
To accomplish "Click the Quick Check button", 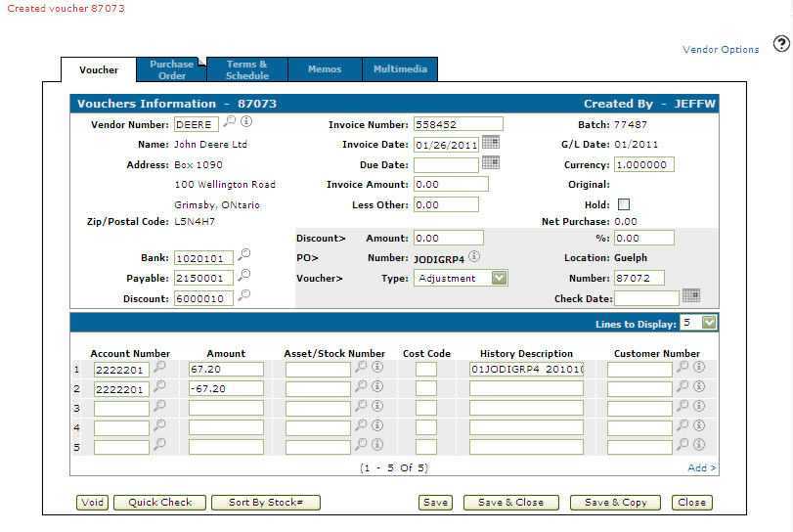I will click(159, 502).
